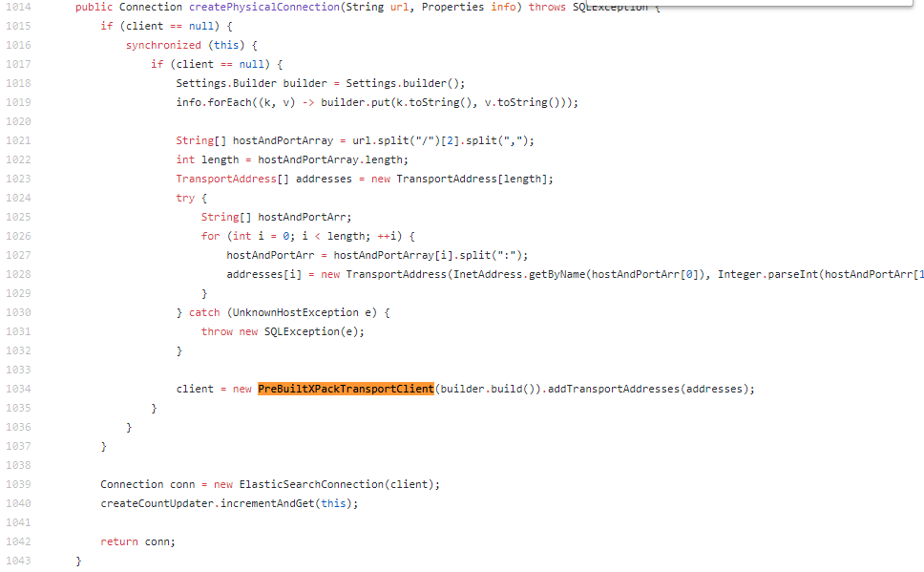This screenshot has width=924, height=572.
Task: Click the highlighted PreBuiltXPackTransportClient class name
Action: (x=346, y=389)
